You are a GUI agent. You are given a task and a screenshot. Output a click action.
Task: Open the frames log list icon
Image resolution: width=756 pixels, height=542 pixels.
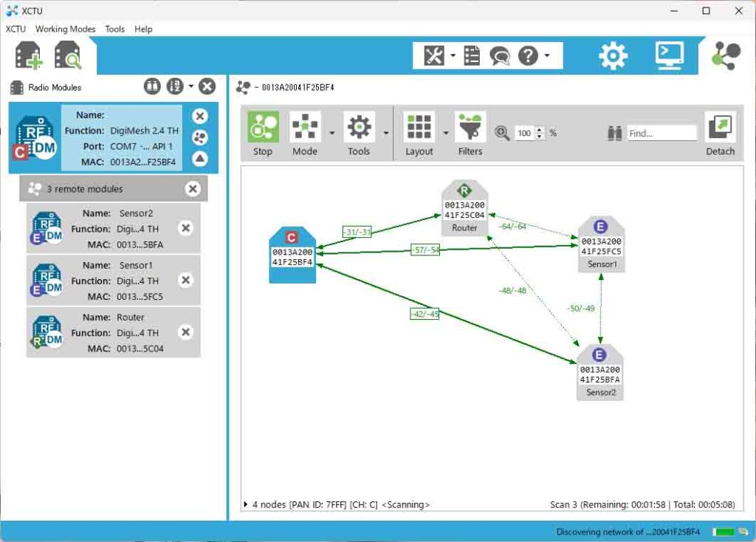point(472,55)
